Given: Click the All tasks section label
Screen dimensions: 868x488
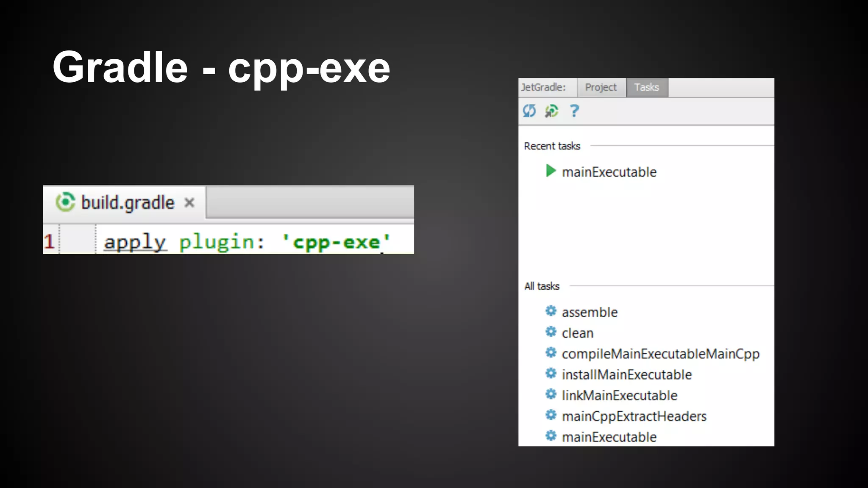Looking at the screenshot, I should click(542, 286).
